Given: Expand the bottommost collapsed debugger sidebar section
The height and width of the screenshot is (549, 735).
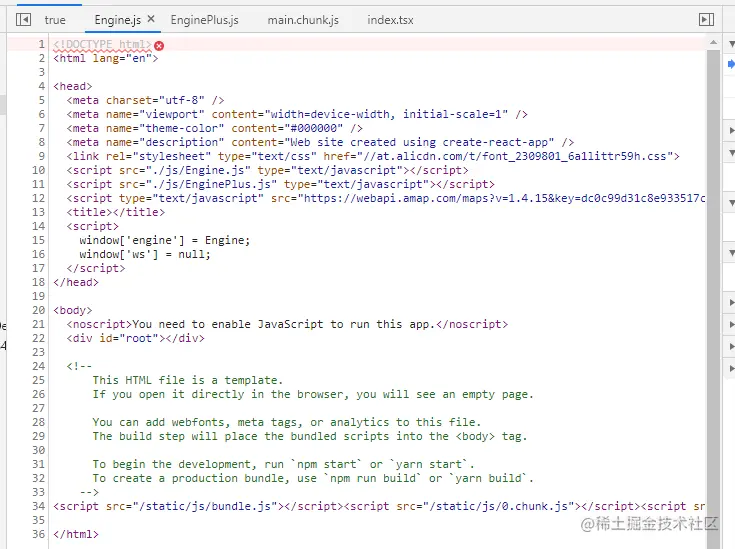Looking at the screenshot, I should coord(732,369).
